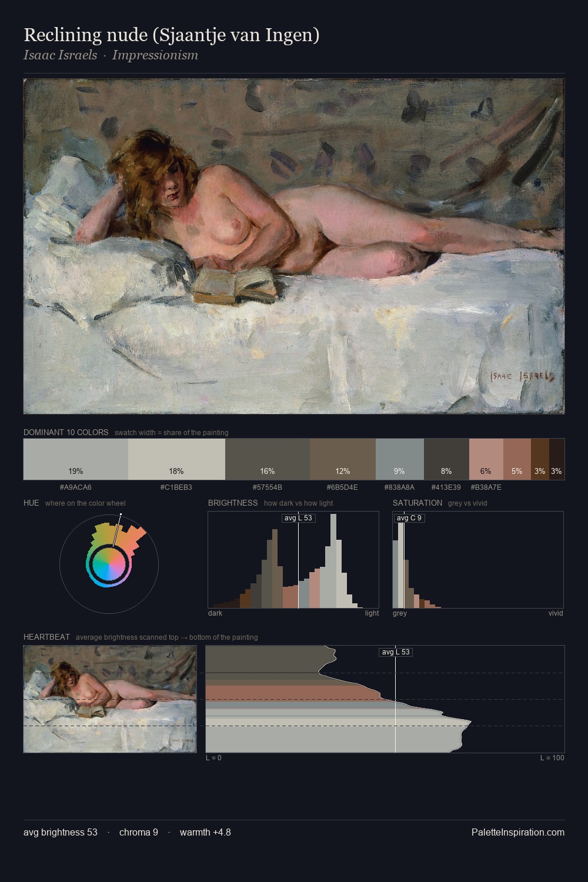This screenshot has width=588, height=882.
Task: Click the hex code '#C1BEB3'
Action: [x=176, y=487]
